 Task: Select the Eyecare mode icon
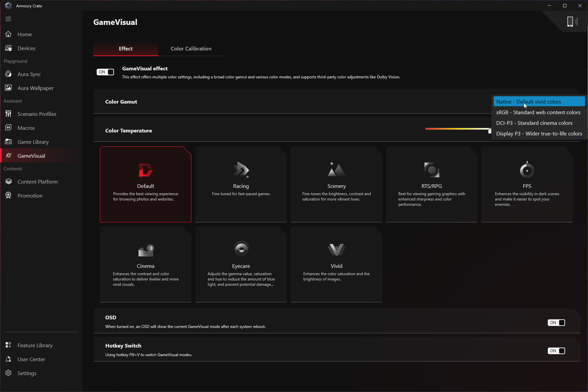pyautogui.click(x=241, y=249)
